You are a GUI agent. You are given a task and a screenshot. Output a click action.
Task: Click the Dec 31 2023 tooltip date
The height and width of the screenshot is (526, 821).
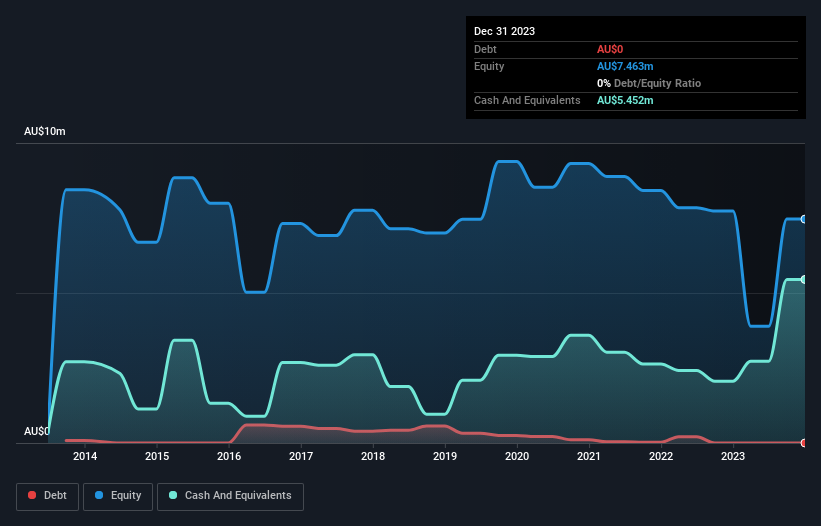(504, 31)
